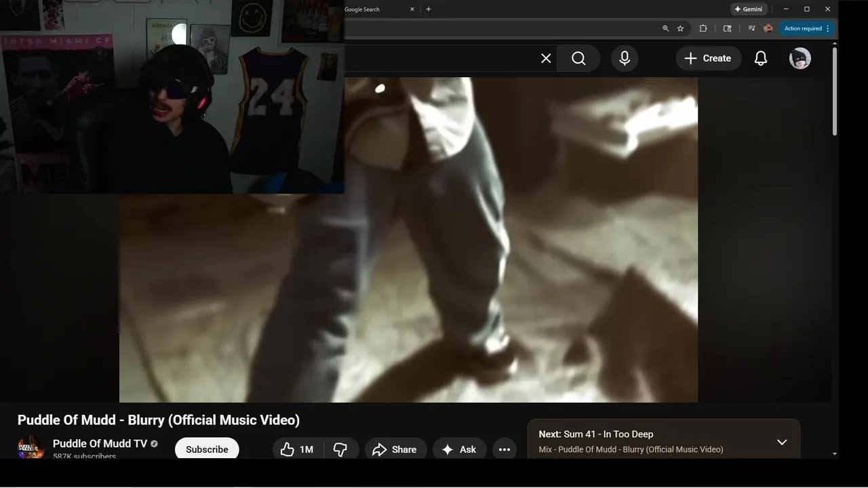
Task: Click Next: Sum 41 - In Too Deep
Action: pos(596,434)
